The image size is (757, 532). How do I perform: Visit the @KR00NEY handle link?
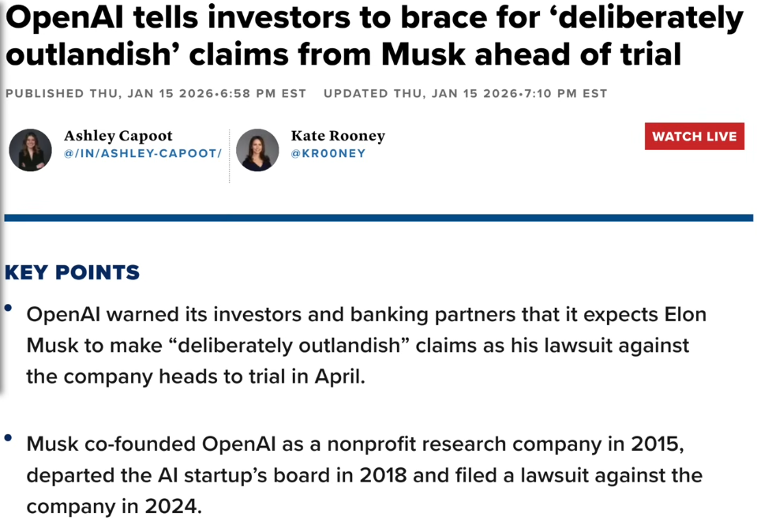pyautogui.click(x=328, y=153)
